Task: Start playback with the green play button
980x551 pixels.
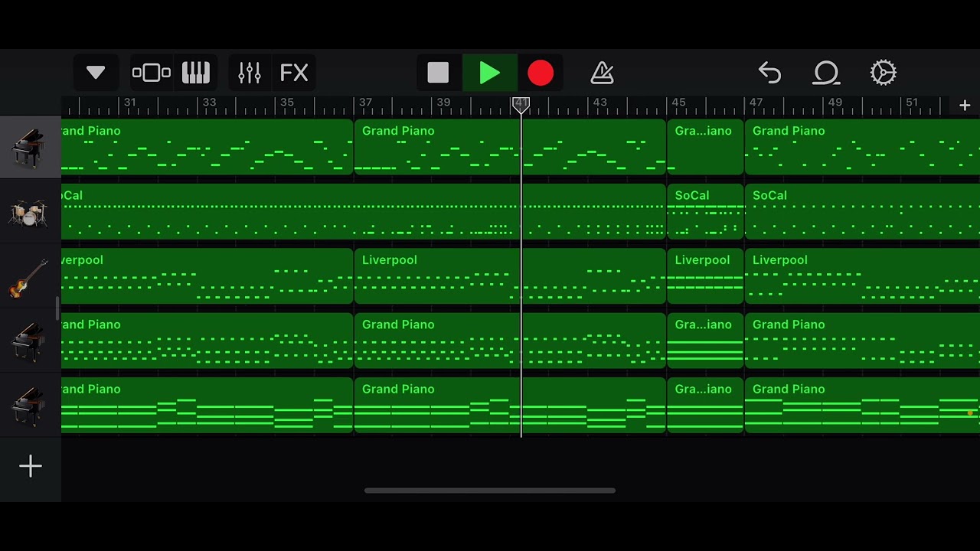Action: (x=489, y=73)
